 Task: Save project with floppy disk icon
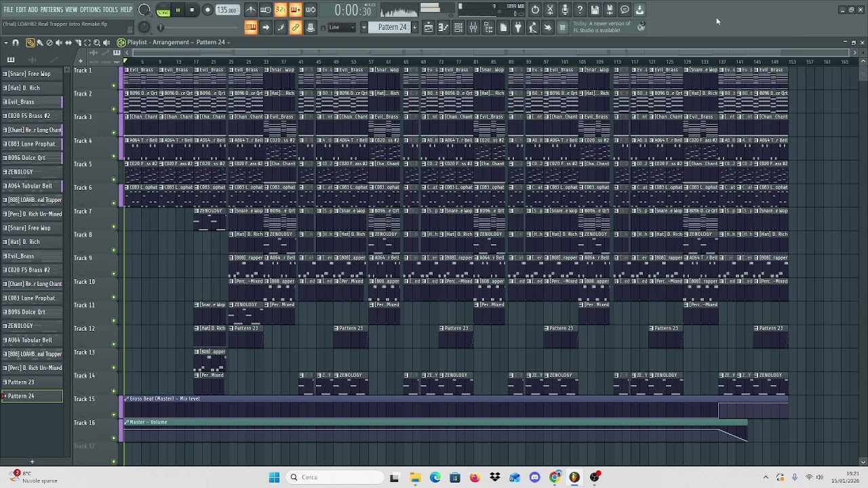(595, 9)
